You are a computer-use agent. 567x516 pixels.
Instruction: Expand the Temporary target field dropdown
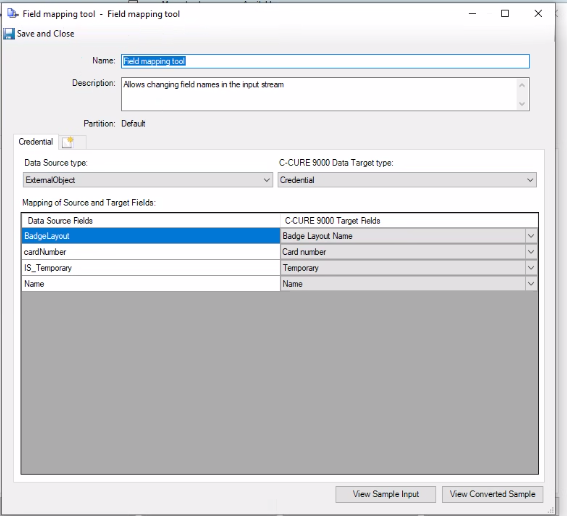[x=531, y=268]
